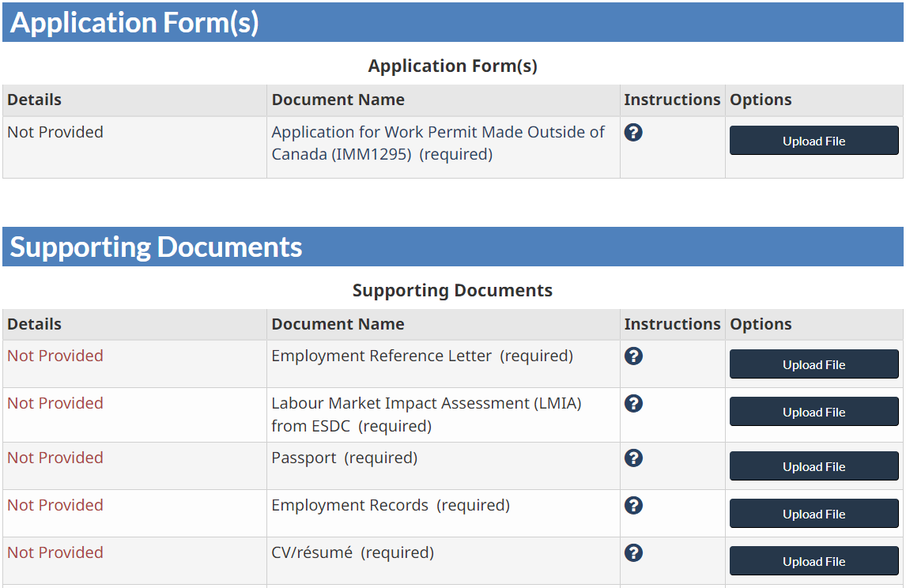Screen dimensions: 906x588
Task: Click the blue 'Application Form(s)' section banner
Action: (453, 22)
